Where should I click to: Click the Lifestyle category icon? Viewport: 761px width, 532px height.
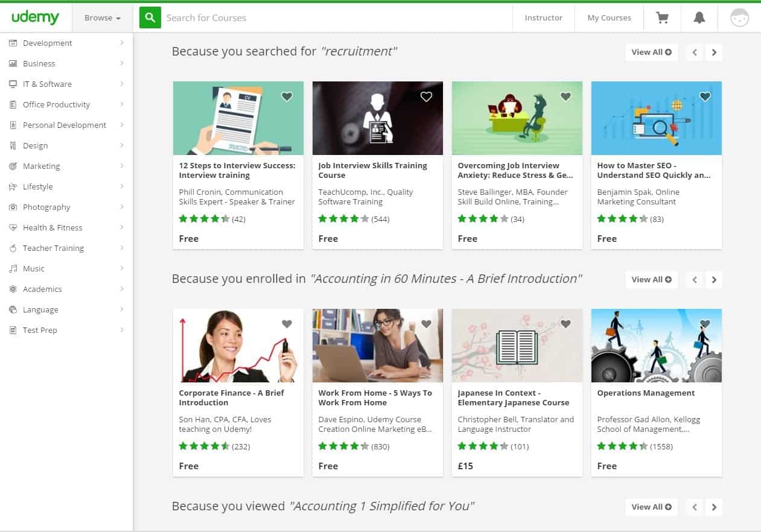tap(13, 186)
